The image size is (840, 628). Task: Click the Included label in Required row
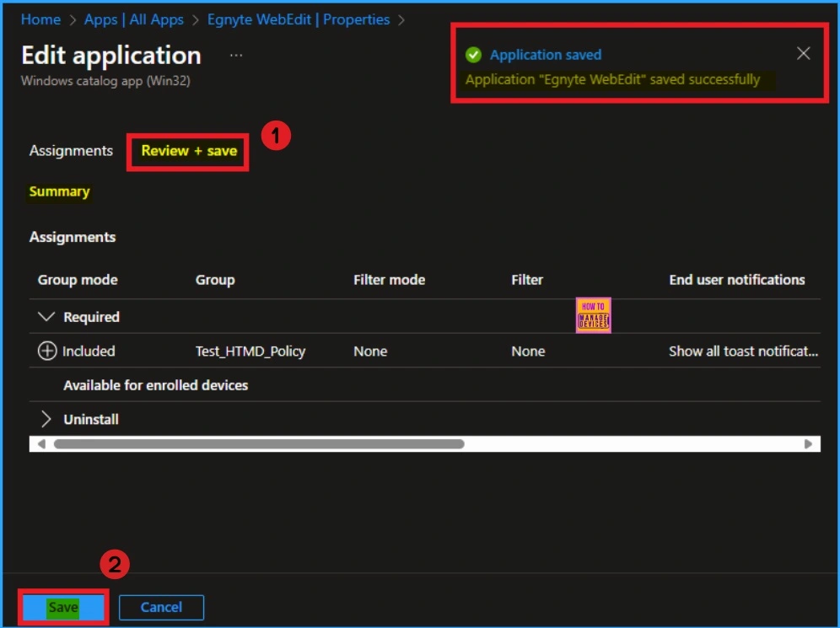pyautogui.click(x=89, y=352)
